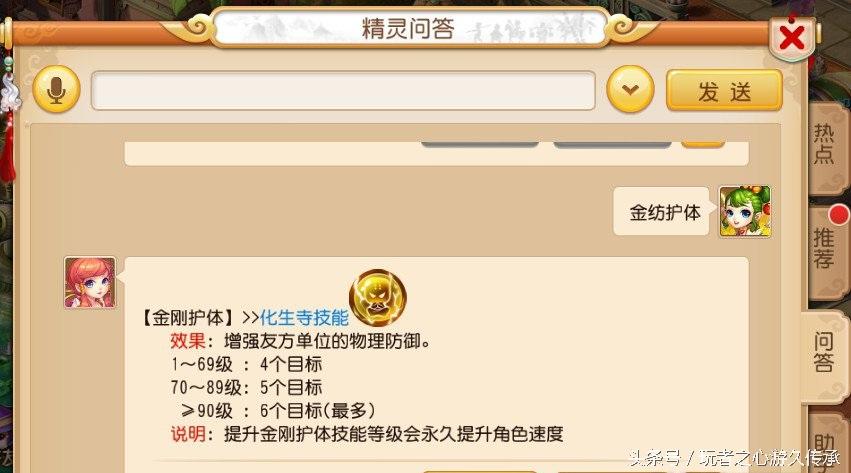Click the 说明 description line
The height and width of the screenshot is (473, 851).
(367, 434)
